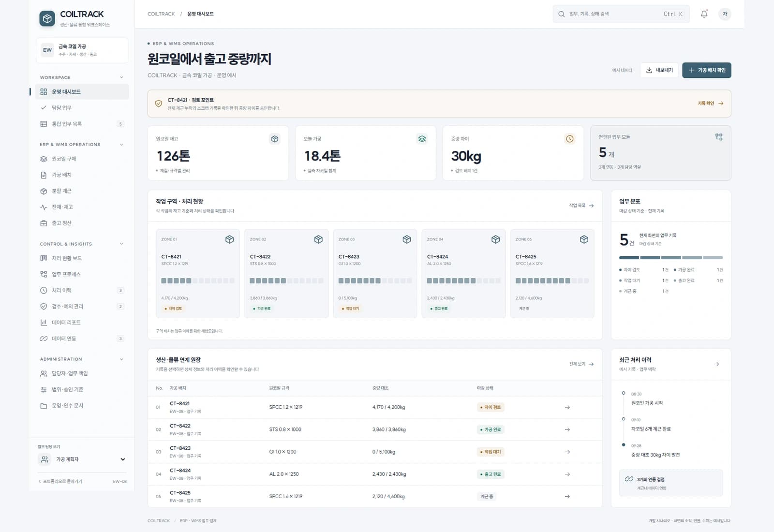Click the COILTRACK cube logo icon
The height and width of the screenshot is (532, 774).
47,19
